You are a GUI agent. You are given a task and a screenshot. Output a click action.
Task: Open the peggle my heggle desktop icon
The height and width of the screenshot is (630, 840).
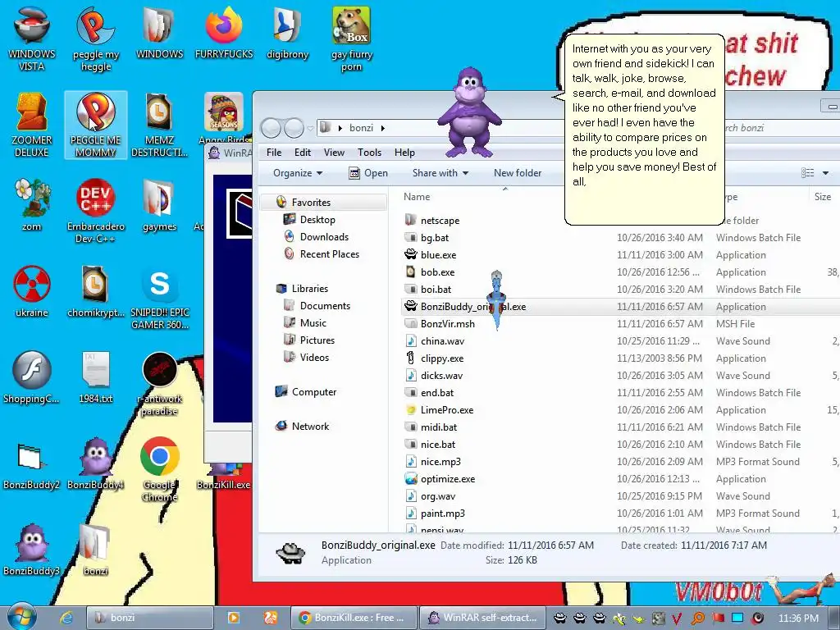click(x=96, y=39)
